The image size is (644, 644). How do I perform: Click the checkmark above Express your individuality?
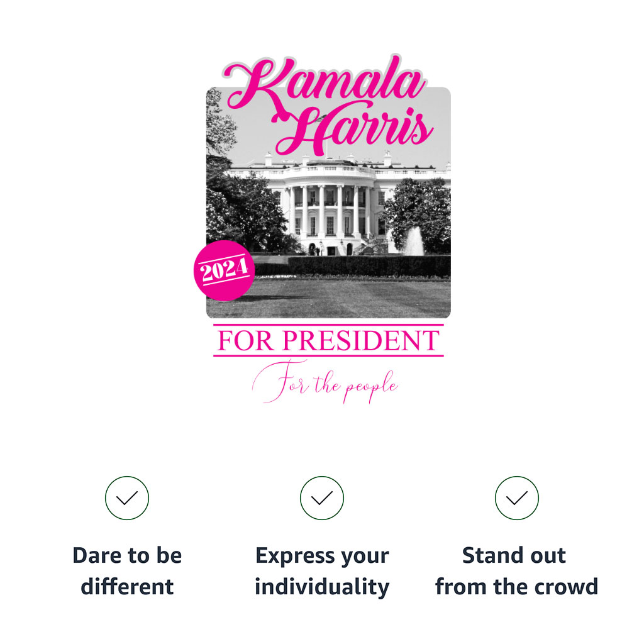click(x=321, y=498)
